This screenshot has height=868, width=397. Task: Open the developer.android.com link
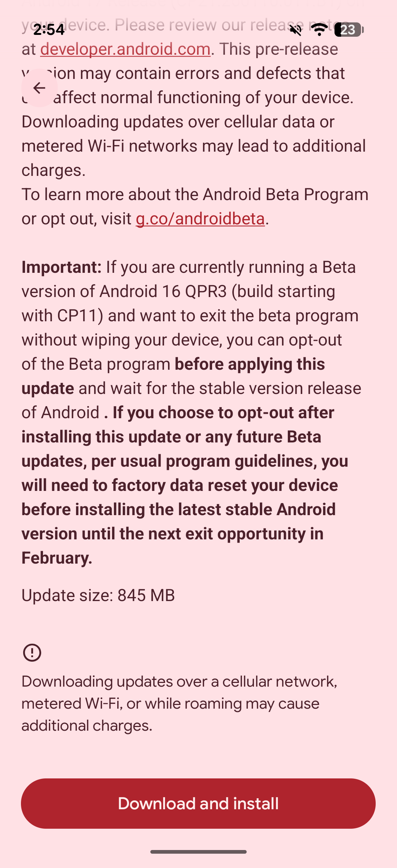[x=125, y=49]
